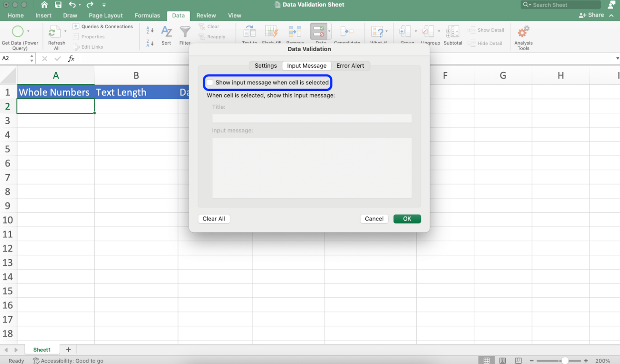Image resolution: width=620 pixels, height=364 pixels.
Task: Click the Clear All button
Action: [x=214, y=218]
